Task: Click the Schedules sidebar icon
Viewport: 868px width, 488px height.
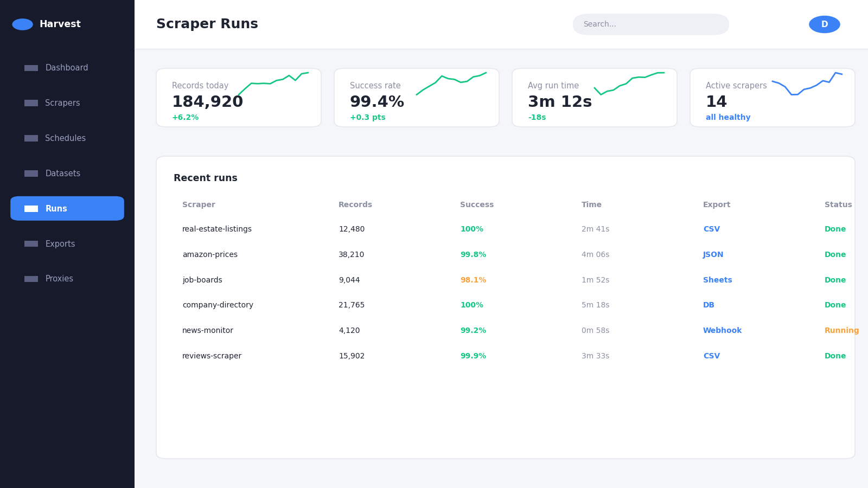Action: pyautogui.click(x=31, y=138)
